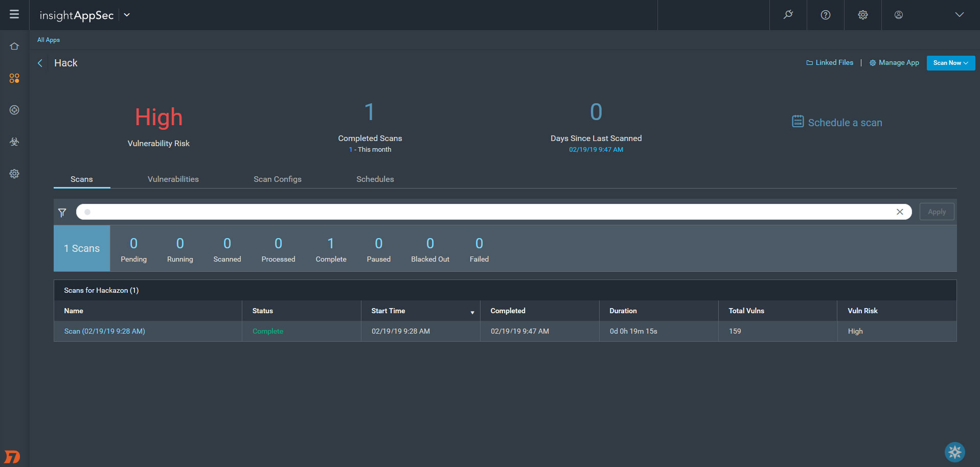980x467 pixels.
Task: Open the user account icon
Action: pos(899,15)
